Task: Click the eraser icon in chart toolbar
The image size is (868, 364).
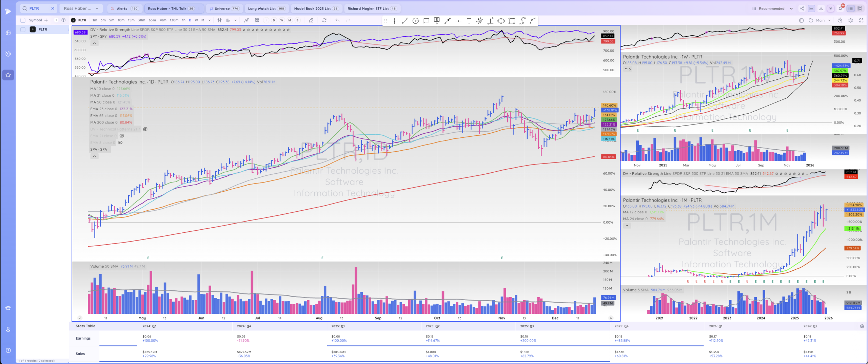Action: (311, 20)
